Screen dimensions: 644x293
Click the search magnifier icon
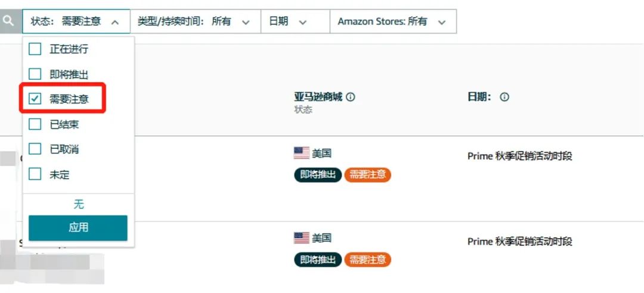8,21
